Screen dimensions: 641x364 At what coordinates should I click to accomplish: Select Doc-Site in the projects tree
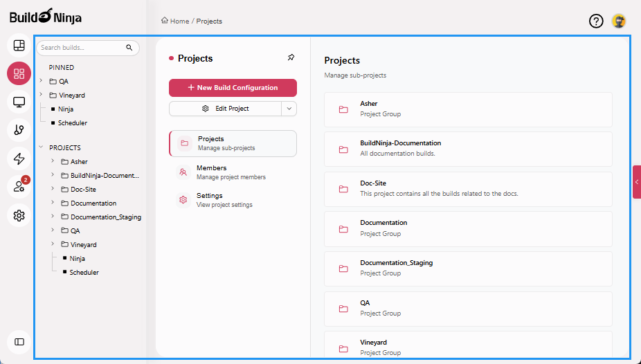click(83, 190)
